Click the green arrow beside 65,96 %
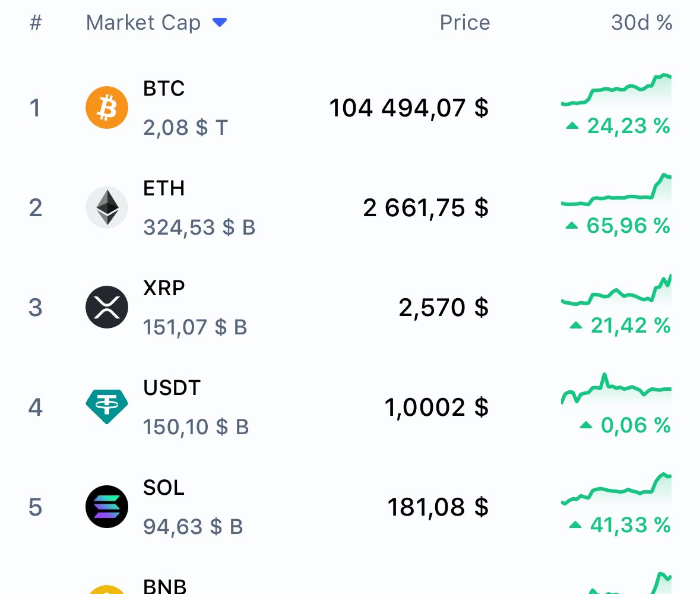The width and height of the screenshot is (700, 594). [572, 226]
